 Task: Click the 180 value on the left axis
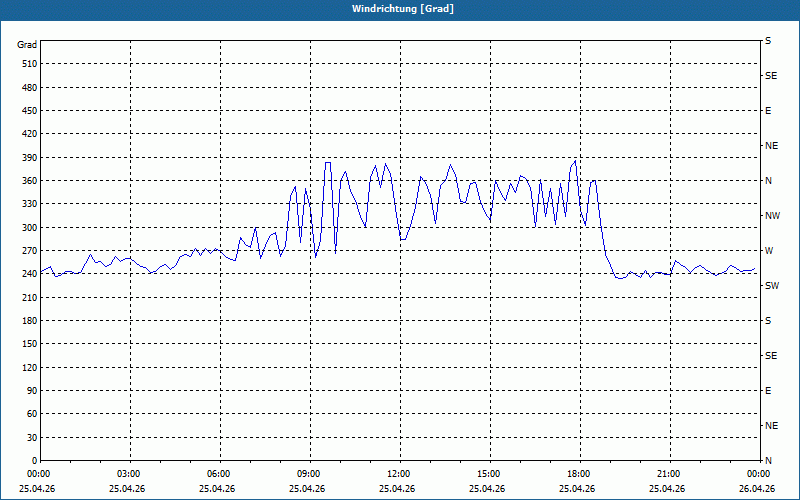click(x=30, y=321)
